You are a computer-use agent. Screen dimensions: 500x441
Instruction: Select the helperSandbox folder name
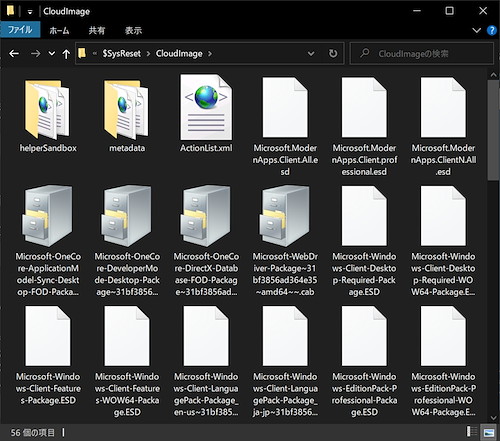pyautogui.click(x=48, y=148)
